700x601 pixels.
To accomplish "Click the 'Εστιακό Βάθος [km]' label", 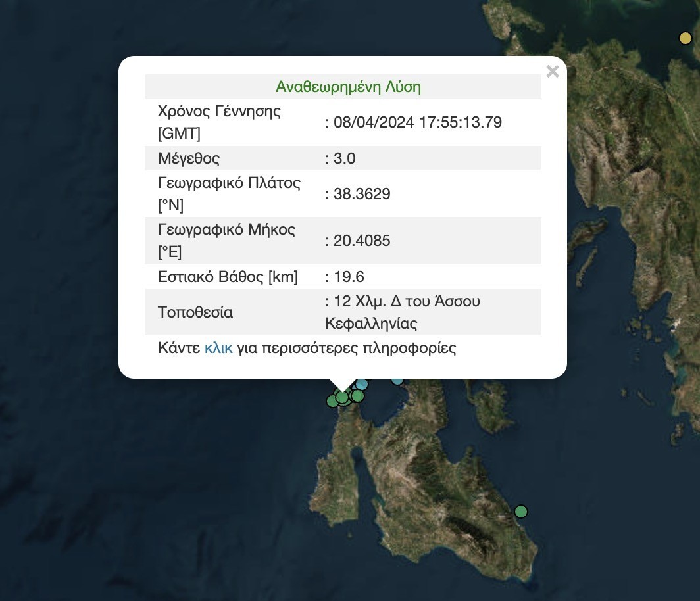I will coord(228,277).
